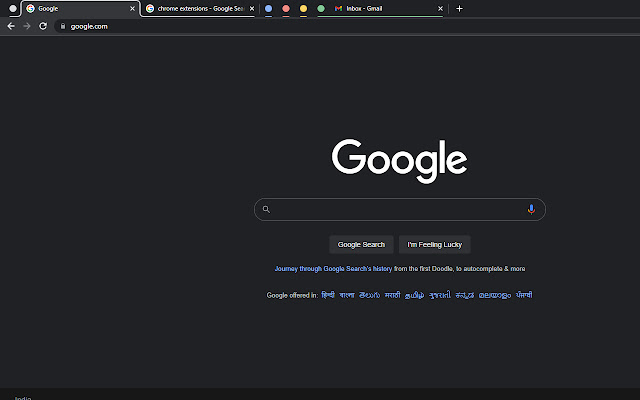
Task: Close the chrome extensions search tab
Action: (252, 9)
